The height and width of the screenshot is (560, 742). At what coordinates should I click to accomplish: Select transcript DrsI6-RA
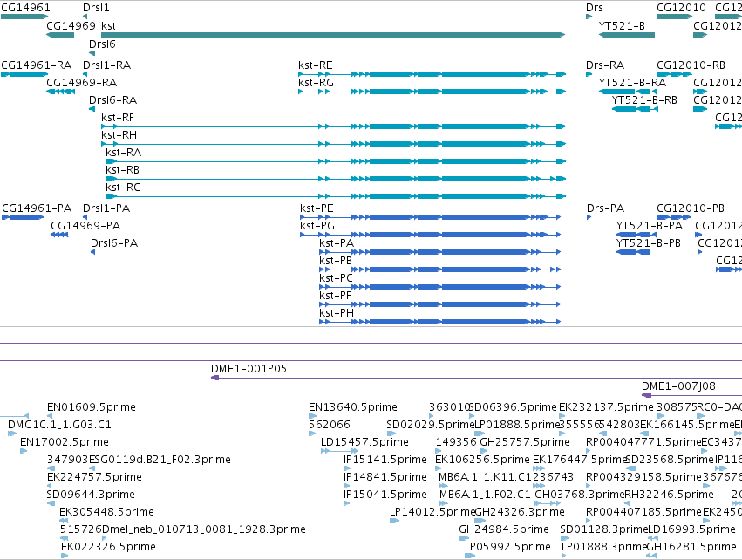113,100
